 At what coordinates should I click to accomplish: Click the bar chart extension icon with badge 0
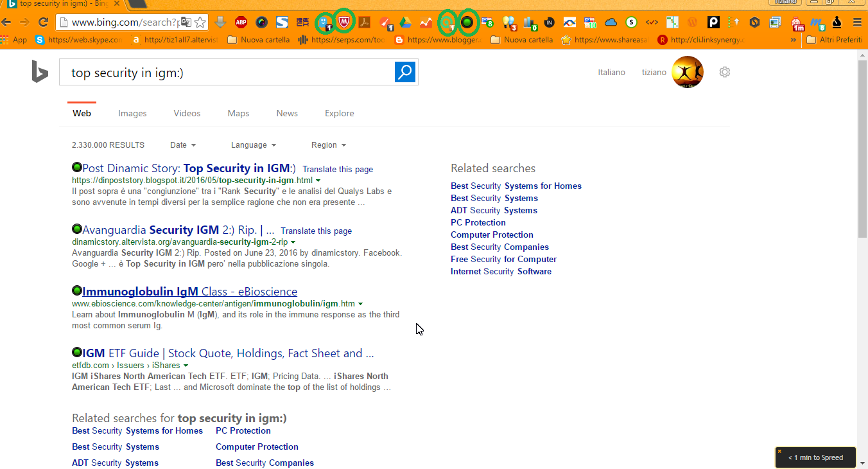click(530, 23)
